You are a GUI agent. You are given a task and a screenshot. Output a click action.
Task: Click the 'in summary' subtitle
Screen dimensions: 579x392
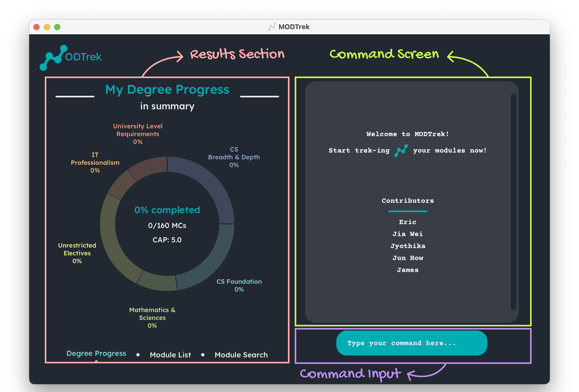point(167,106)
